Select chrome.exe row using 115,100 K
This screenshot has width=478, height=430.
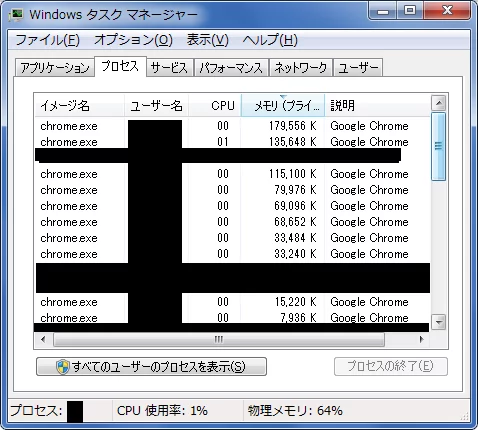232,174
